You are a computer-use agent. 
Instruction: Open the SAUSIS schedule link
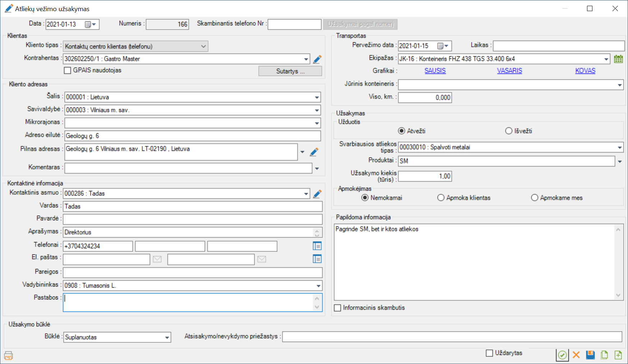tap(435, 71)
